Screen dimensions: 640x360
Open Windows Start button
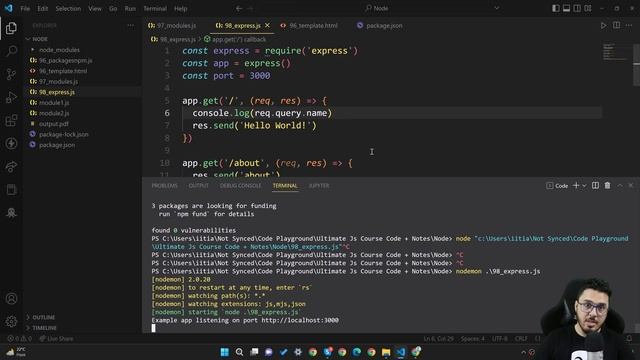pyautogui.click(x=224, y=352)
